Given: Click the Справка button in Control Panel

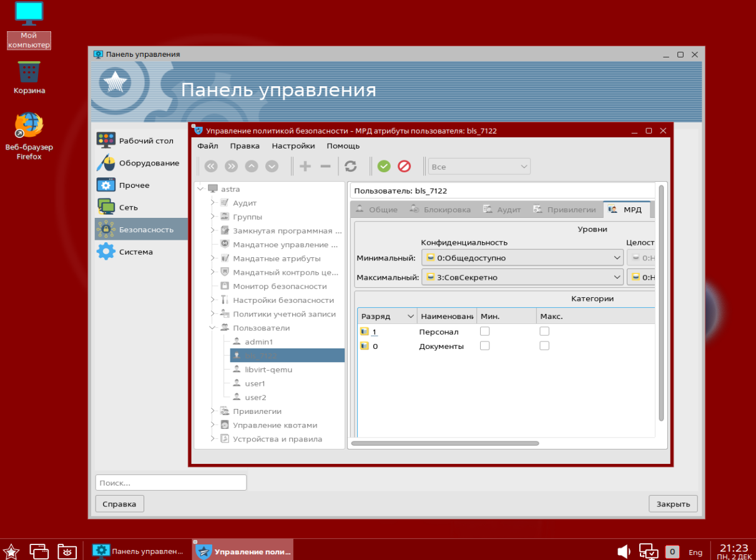Looking at the screenshot, I should point(120,504).
